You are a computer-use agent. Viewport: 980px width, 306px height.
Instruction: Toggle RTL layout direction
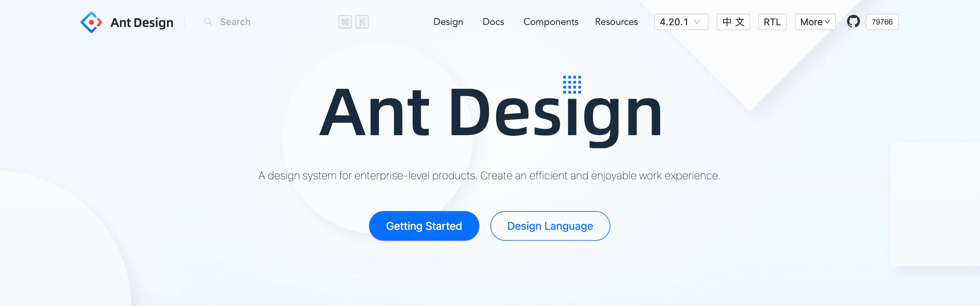click(x=772, y=22)
